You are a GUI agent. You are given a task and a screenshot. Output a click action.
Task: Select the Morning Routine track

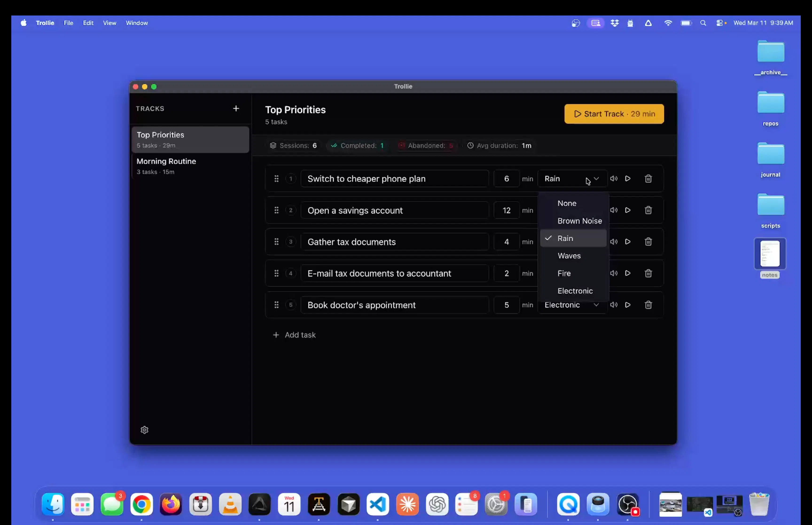(191, 166)
